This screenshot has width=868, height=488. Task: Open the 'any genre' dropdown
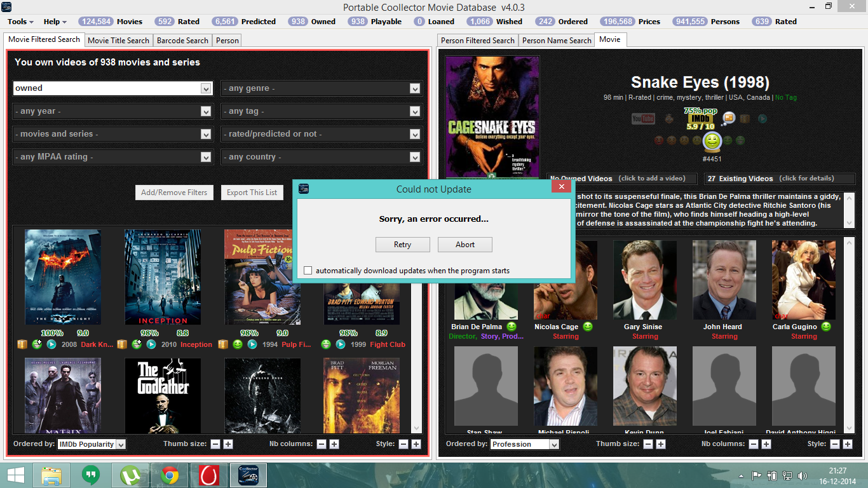[322, 88]
